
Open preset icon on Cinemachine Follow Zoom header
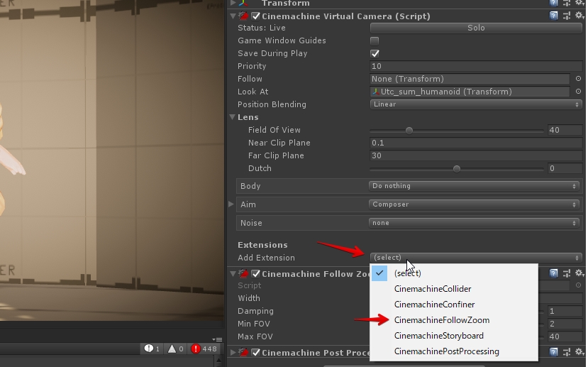(x=566, y=273)
